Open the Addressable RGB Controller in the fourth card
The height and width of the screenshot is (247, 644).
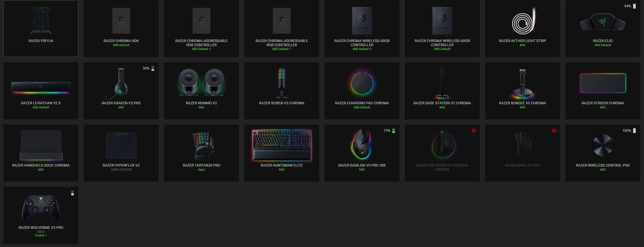pyautogui.click(x=282, y=29)
